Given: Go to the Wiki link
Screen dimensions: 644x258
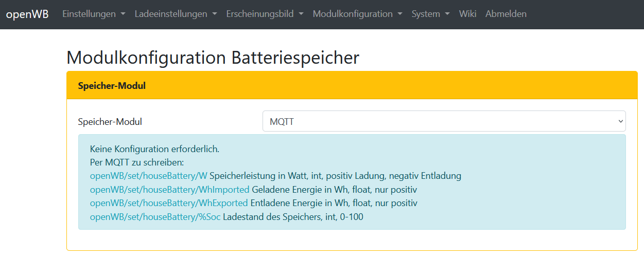Looking at the screenshot, I should point(467,14).
